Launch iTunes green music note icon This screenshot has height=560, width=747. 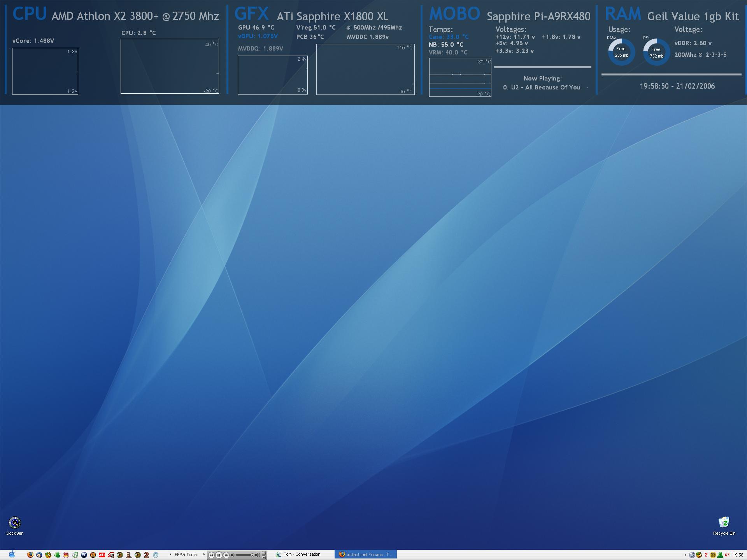coord(75,555)
